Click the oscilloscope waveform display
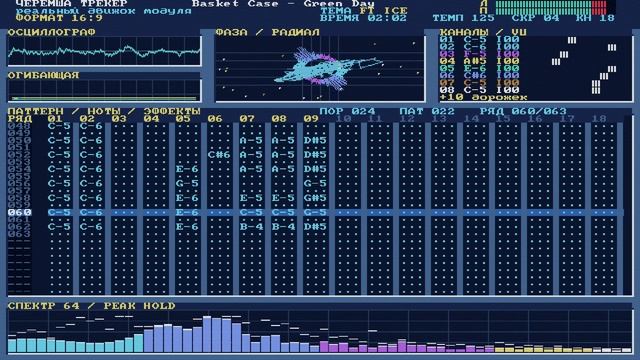Image resolution: width=640 pixels, height=360 pixels. (104, 51)
